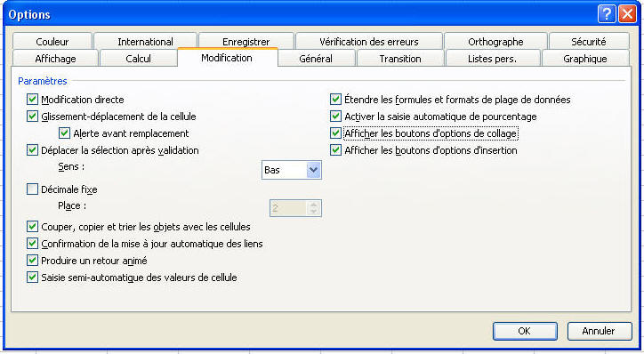The height and width of the screenshot is (354, 644).
Task: Go to the Couleur tab
Action: click(52, 42)
